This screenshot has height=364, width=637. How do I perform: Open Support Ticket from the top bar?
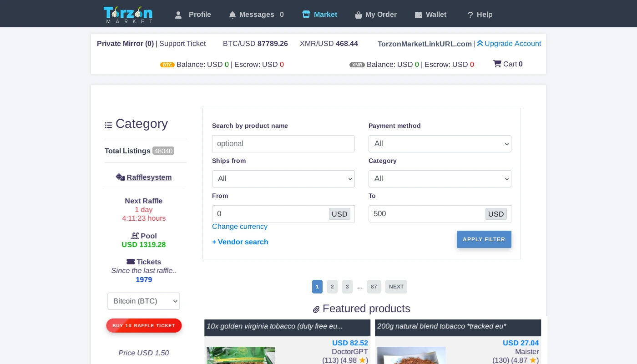click(182, 44)
